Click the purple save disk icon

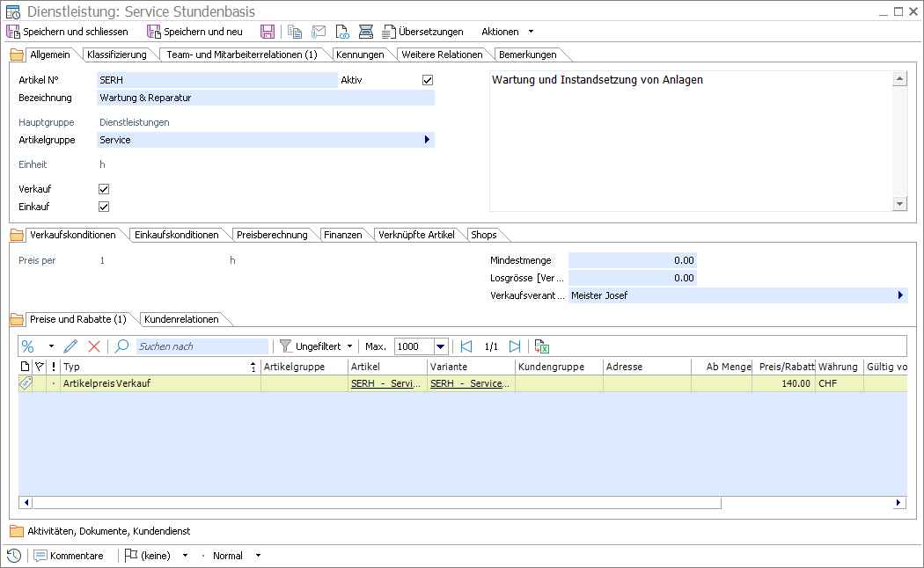pyautogui.click(x=268, y=32)
